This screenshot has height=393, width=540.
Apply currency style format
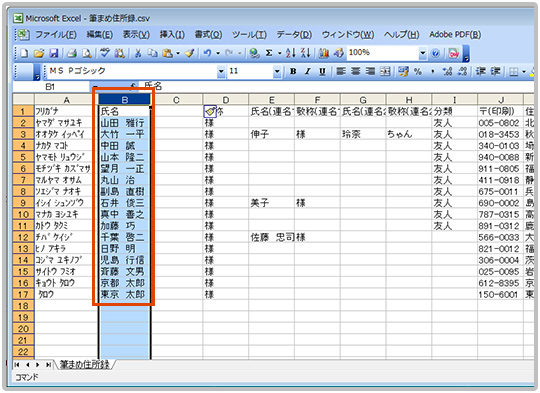click(403, 71)
